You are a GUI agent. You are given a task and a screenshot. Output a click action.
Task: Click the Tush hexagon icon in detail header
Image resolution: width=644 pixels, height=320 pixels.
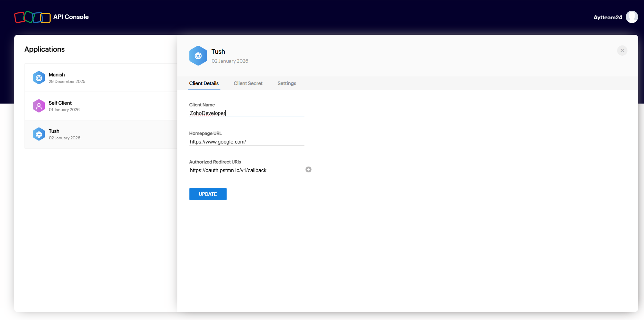pyautogui.click(x=198, y=55)
